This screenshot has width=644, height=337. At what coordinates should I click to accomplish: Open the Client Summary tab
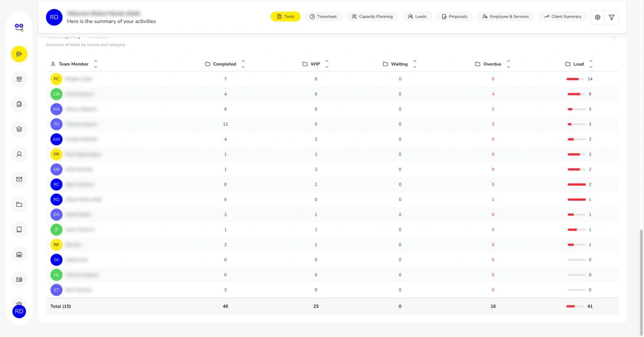pos(563,17)
